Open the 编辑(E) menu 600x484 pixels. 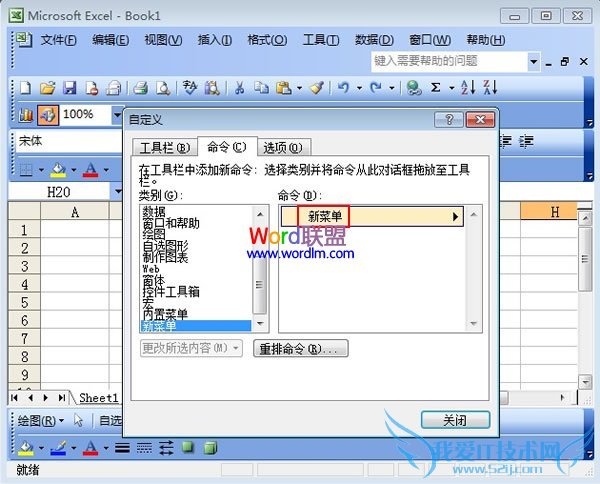click(x=110, y=40)
